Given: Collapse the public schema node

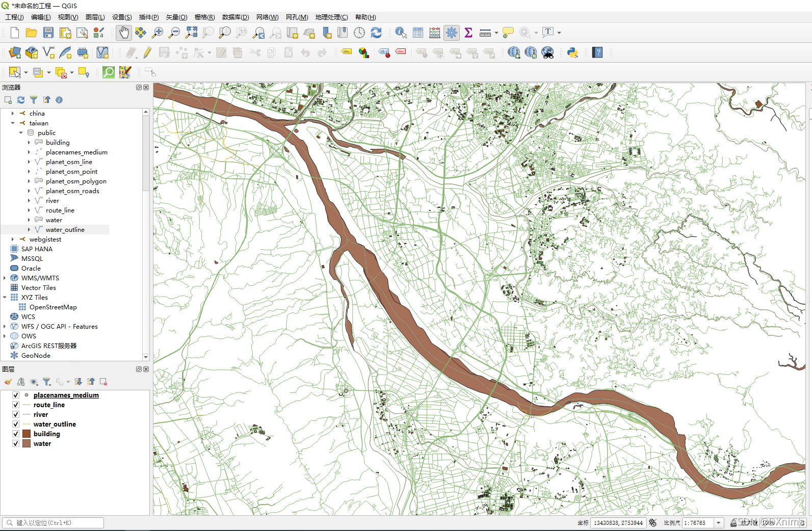Looking at the screenshot, I should [21, 132].
